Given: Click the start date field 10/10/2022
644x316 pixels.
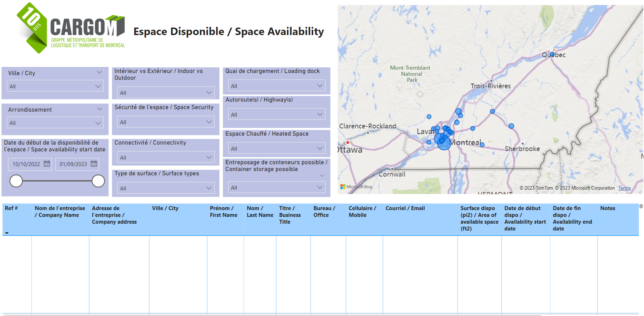Looking at the screenshot, I should coord(26,164).
